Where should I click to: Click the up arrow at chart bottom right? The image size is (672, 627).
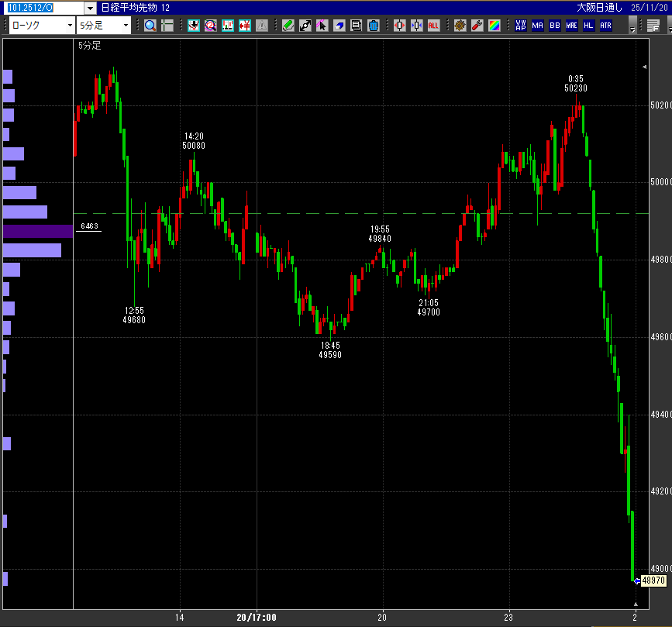click(x=636, y=605)
